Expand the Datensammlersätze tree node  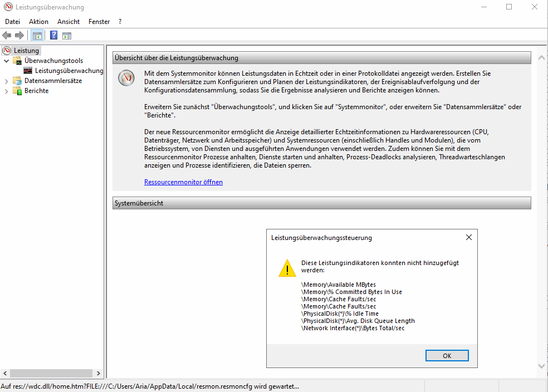coord(7,81)
